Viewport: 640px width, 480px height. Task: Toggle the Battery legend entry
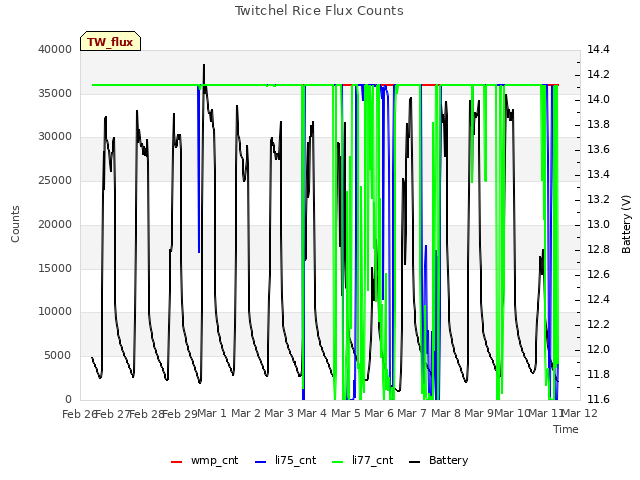(438, 461)
